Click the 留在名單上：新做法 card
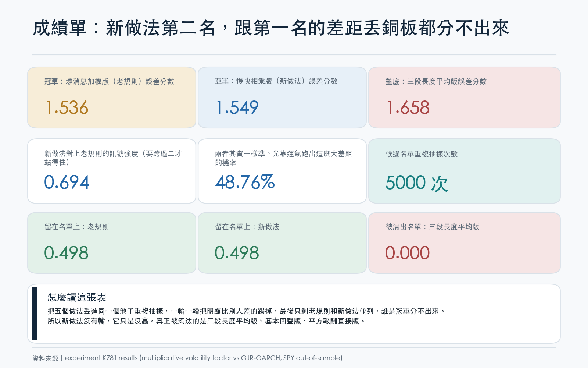The width and height of the screenshot is (588, 368). pos(282,243)
